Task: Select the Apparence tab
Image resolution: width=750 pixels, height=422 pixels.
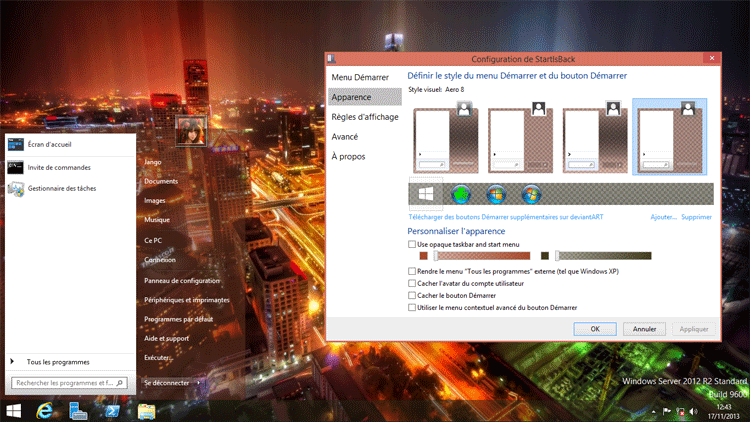Action: coord(365,97)
